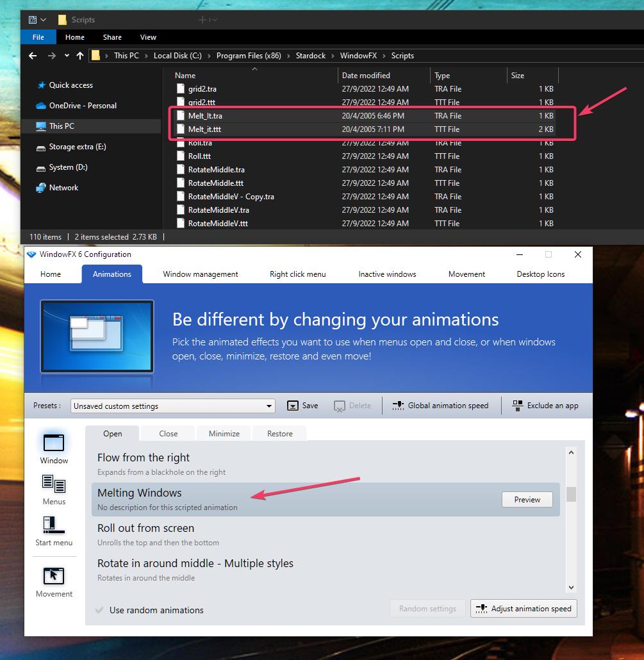Click the System (D:) drive icon
The width and height of the screenshot is (644, 660).
click(x=41, y=169)
